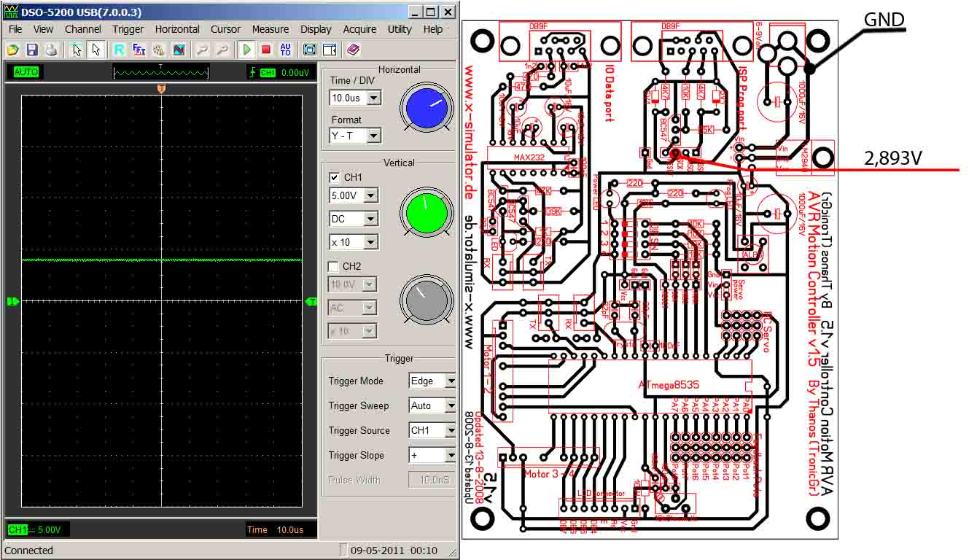This screenshot has width=977, height=560.
Task: Open the Format Y - T dropdown
Action: (x=373, y=136)
